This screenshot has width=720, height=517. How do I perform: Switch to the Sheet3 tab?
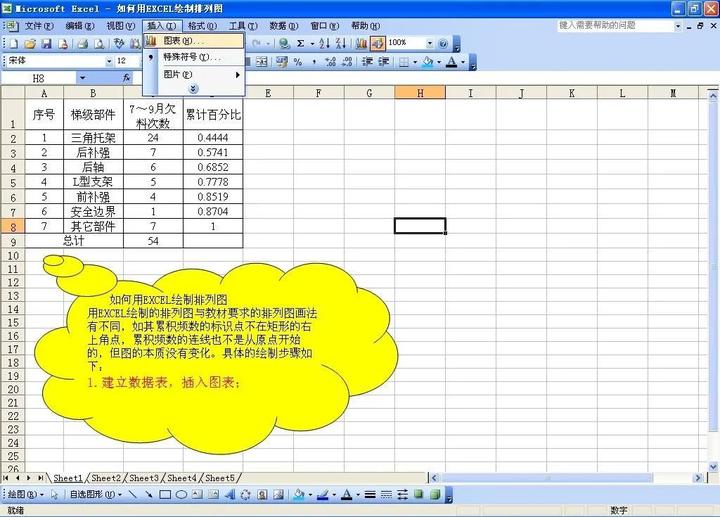144,478
